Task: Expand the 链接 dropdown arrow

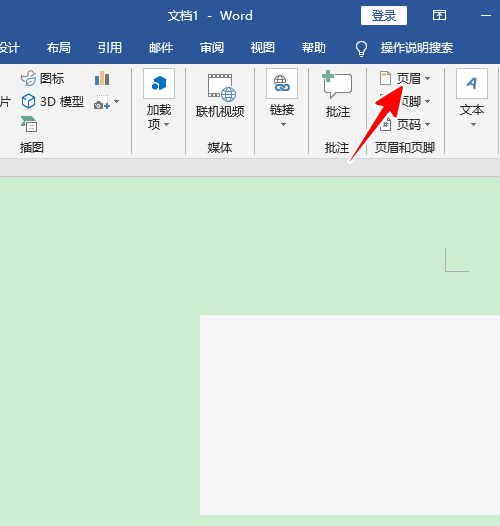Action: pos(283,124)
